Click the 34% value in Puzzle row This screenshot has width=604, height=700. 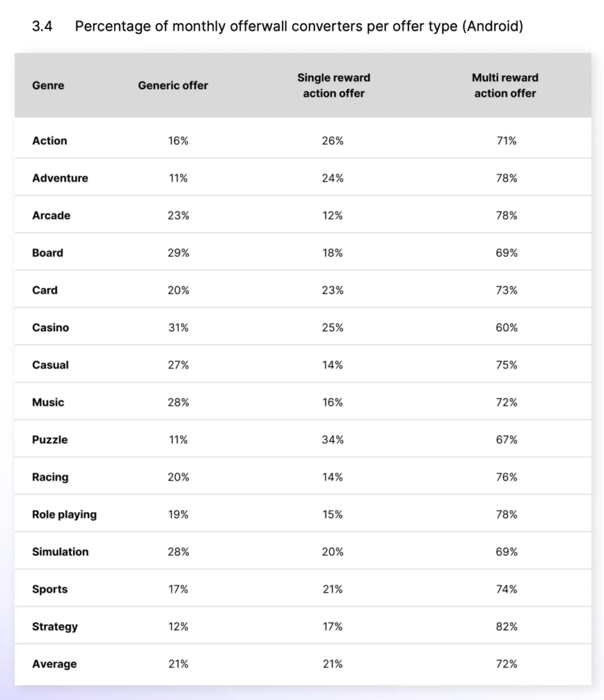coord(333,440)
